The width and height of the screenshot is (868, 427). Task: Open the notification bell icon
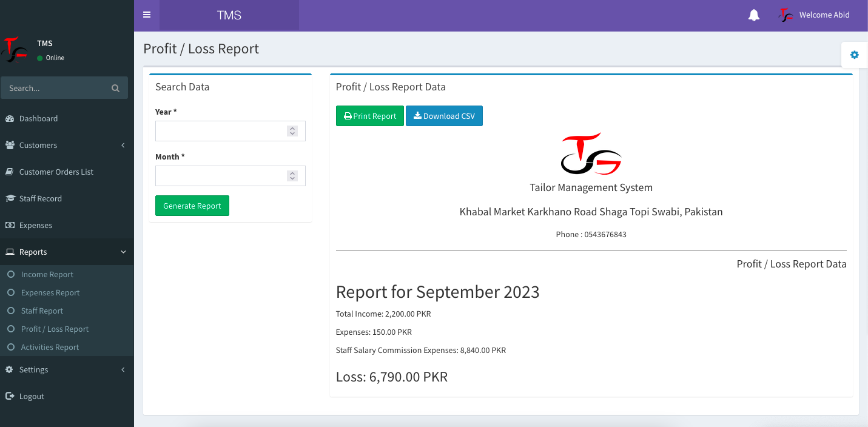(754, 15)
